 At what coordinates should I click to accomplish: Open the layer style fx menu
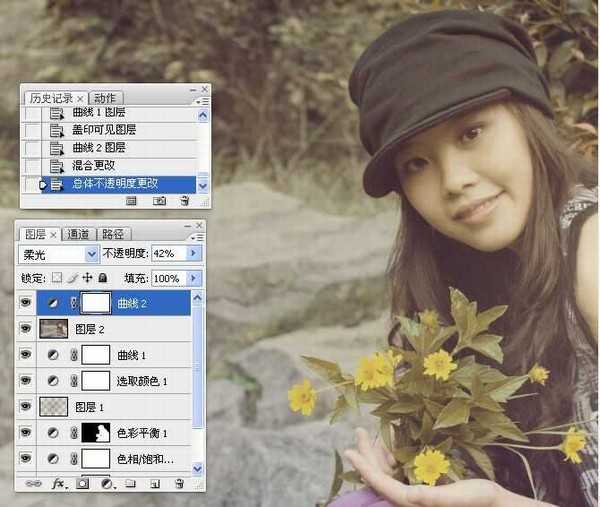coord(57,483)
